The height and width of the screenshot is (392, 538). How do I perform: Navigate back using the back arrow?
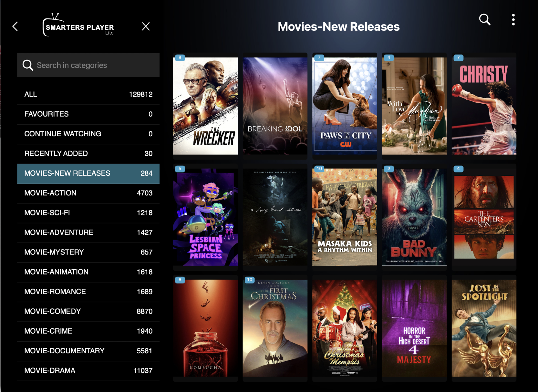15,26
